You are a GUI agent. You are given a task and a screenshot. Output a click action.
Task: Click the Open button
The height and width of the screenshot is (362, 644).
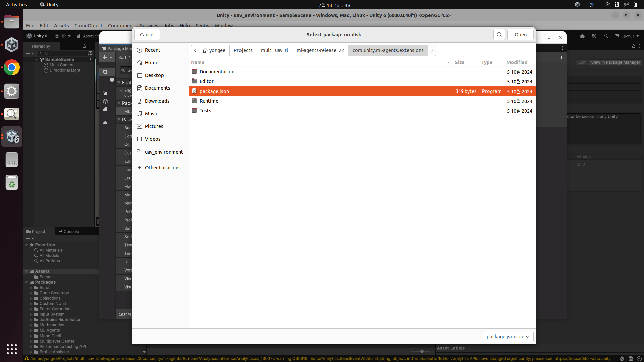coord(520,35)
